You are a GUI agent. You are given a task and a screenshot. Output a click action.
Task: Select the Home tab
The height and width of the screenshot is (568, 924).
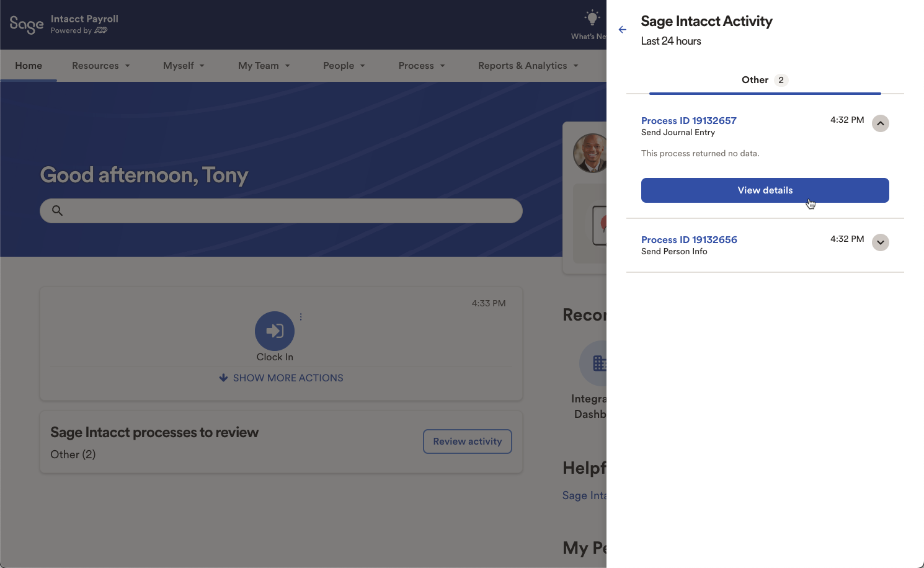point(29,66)
